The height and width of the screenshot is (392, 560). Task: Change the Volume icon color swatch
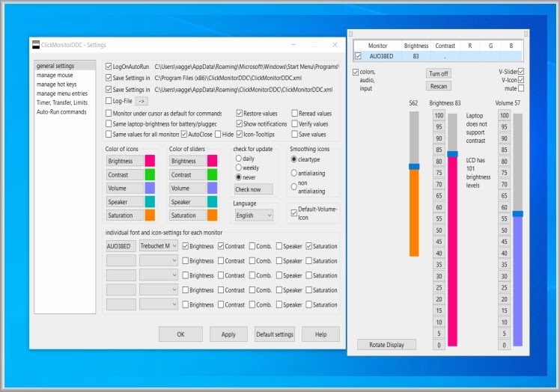(x=150, y=189)
